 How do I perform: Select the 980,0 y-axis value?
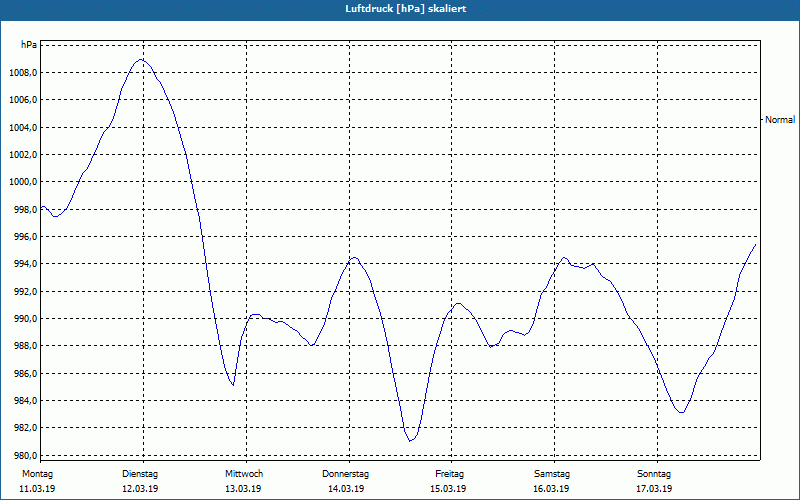25,455
